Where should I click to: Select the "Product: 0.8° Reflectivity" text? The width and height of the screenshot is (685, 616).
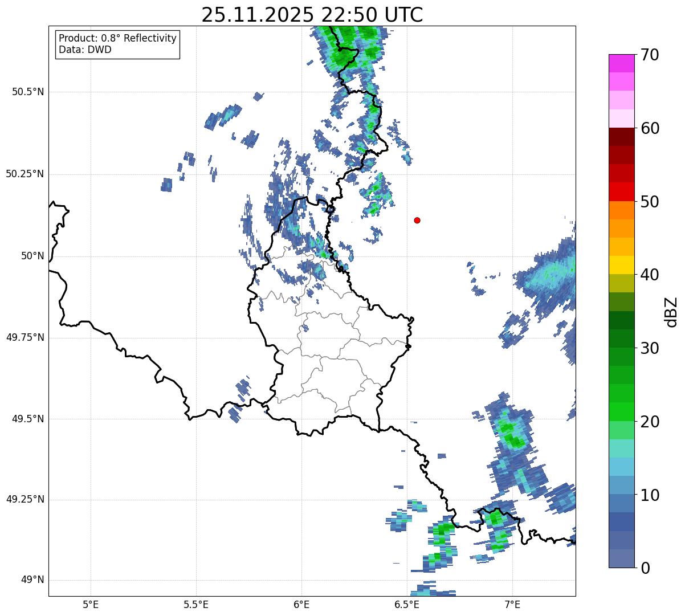click(118, 38)
